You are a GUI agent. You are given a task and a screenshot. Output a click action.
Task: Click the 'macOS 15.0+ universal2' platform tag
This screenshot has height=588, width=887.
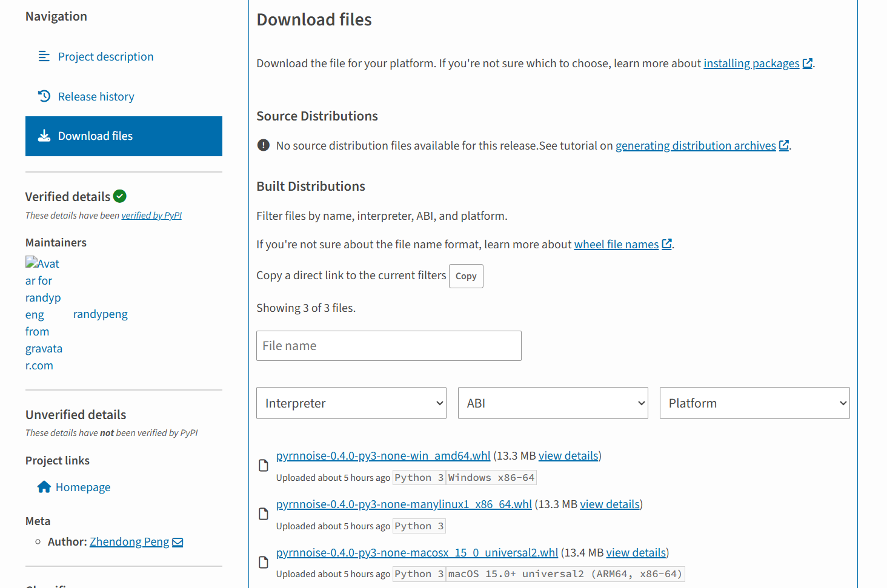tap(565, 574)
